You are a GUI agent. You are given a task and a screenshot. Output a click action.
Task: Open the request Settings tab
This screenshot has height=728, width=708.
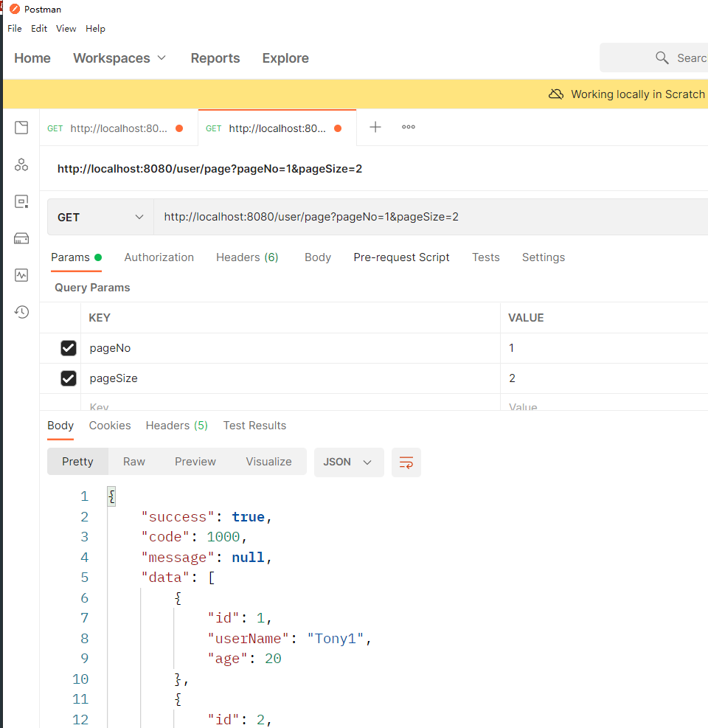(544, 257)
